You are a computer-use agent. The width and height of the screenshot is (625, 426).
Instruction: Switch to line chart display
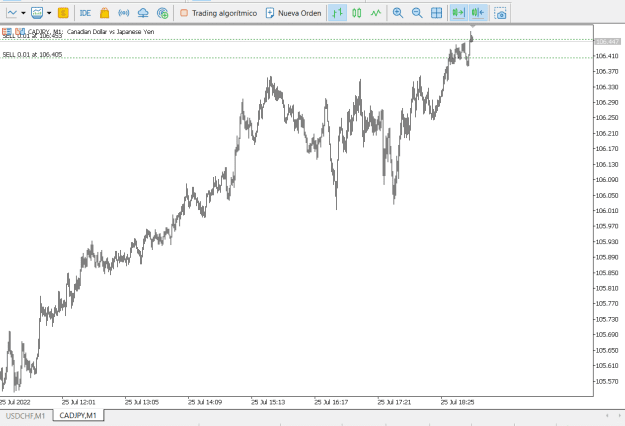(x=376, y=13)
